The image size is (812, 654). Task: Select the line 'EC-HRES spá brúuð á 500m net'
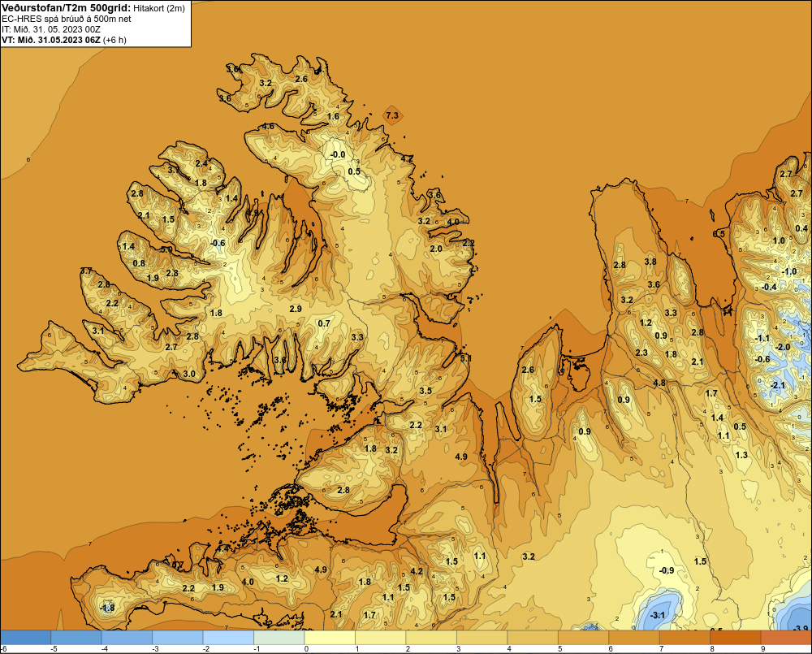click(x=67, y=19)
